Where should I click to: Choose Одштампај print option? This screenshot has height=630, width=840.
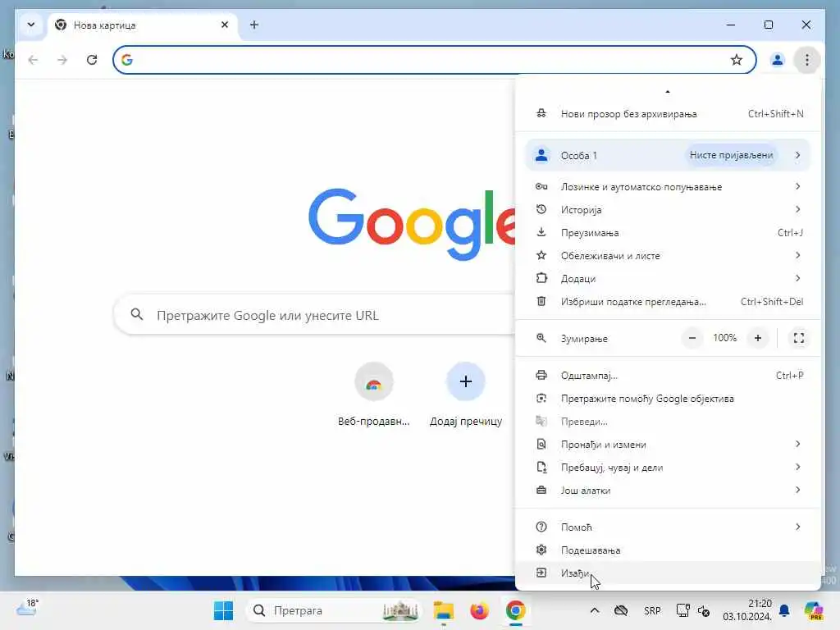pyautogui.click(x=668, y=376)
